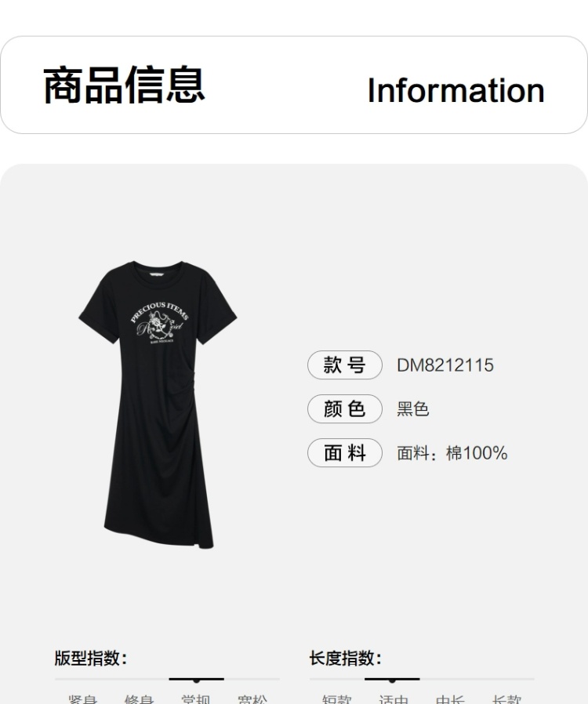Choose the 修身 fit option

[x=139, y=699]
